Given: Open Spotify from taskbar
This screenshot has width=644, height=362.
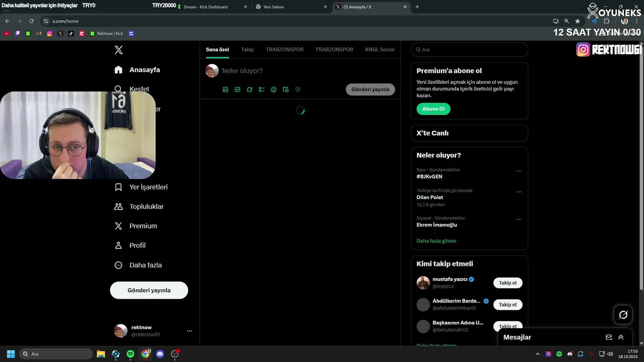Looking at the screenshot, I should (130, 354).
